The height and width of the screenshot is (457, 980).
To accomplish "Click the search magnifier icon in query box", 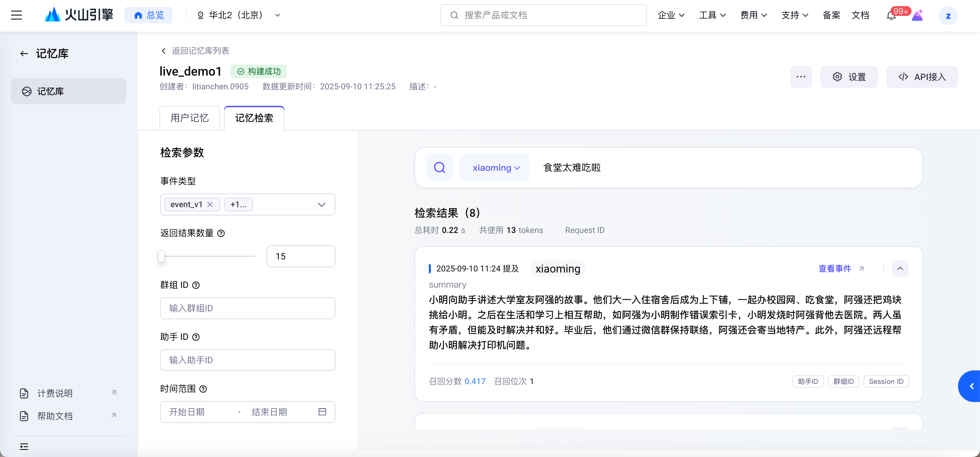I will [439, 167].
